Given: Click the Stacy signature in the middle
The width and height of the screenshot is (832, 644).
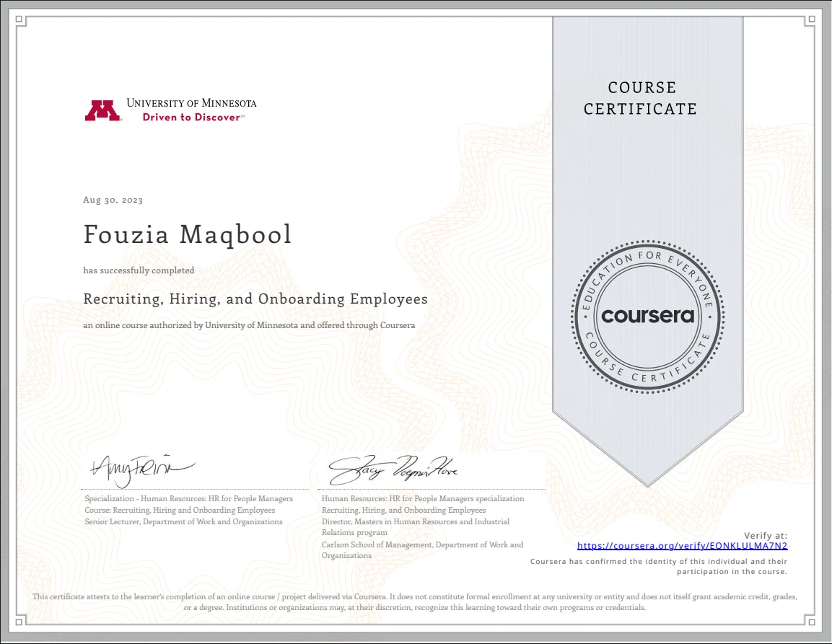Looking at the screenshot, I should pyautogui.click(x=393, y=469).
